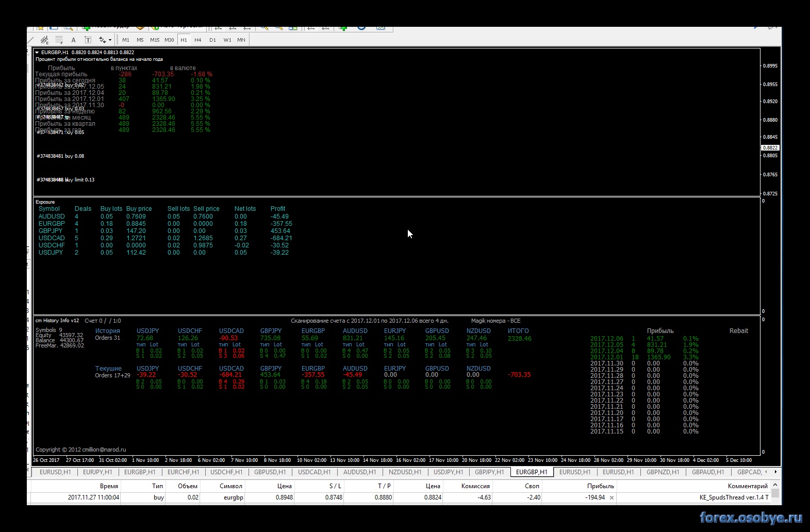Screen dimensions: 810x532
Task: Click terminal scrollbar up arrow
Action: (x=775, y=485)
